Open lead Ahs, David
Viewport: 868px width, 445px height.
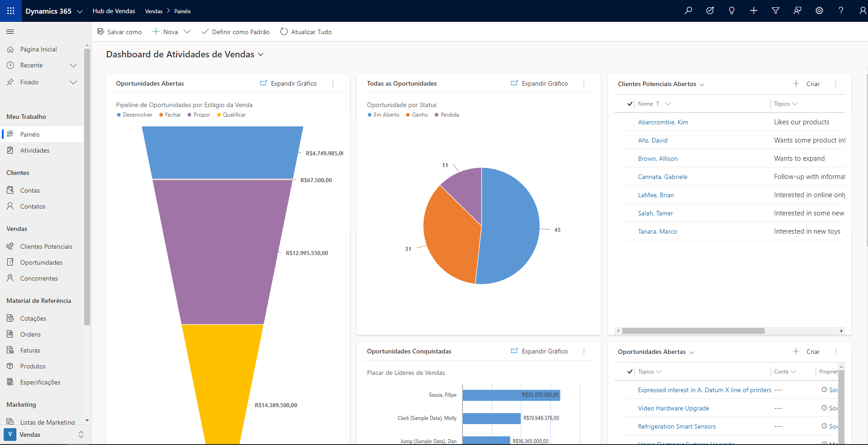[x=653, y=140]
